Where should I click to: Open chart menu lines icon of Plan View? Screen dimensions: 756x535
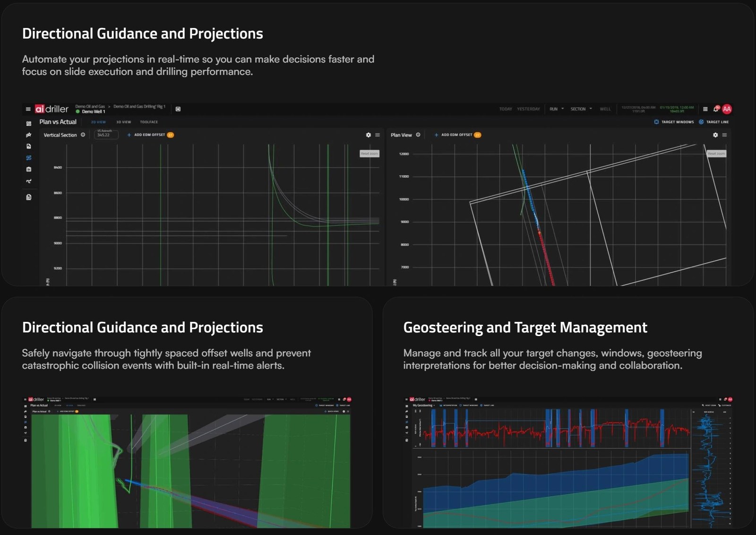pos(724,135)
